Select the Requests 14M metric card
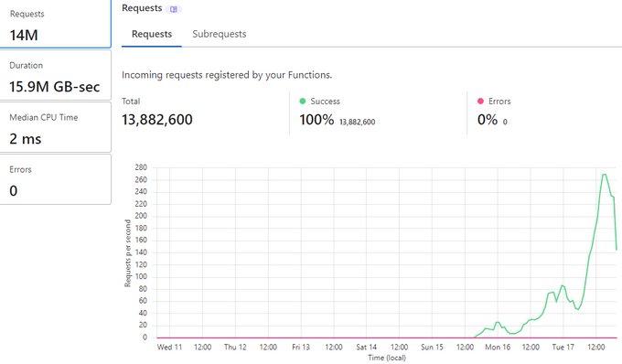 (x=55, y=25)
